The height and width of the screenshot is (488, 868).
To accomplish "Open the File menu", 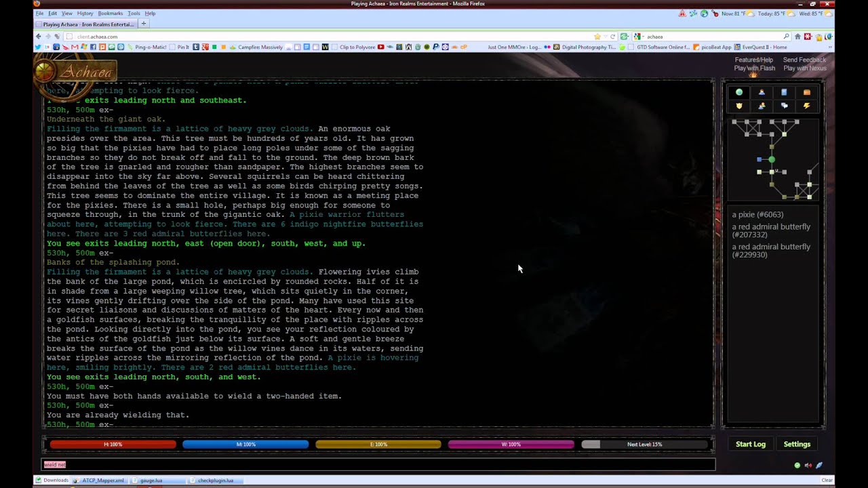I will pyautogui.click(x=40, y=13).
